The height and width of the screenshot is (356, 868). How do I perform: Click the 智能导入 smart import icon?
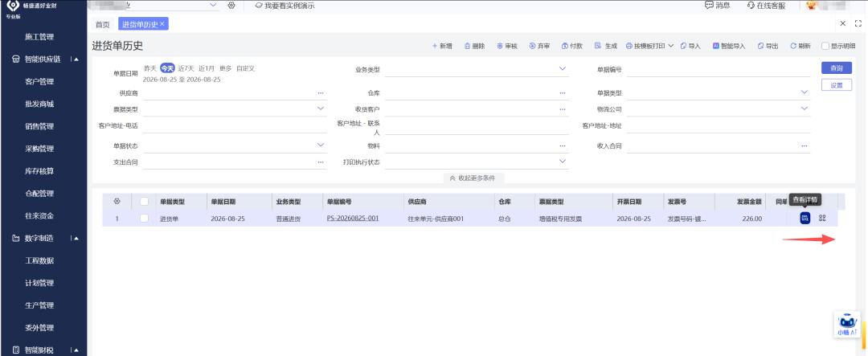715,46
